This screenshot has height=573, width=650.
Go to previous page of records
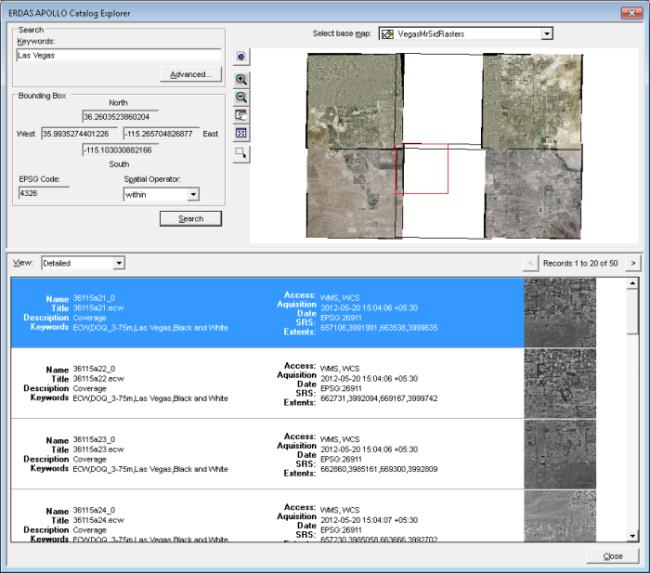530,263
